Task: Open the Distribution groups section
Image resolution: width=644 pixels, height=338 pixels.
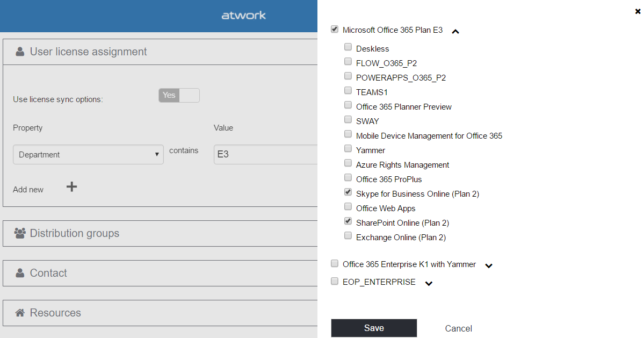Action: pyautogui.click(x=75, y=233)
